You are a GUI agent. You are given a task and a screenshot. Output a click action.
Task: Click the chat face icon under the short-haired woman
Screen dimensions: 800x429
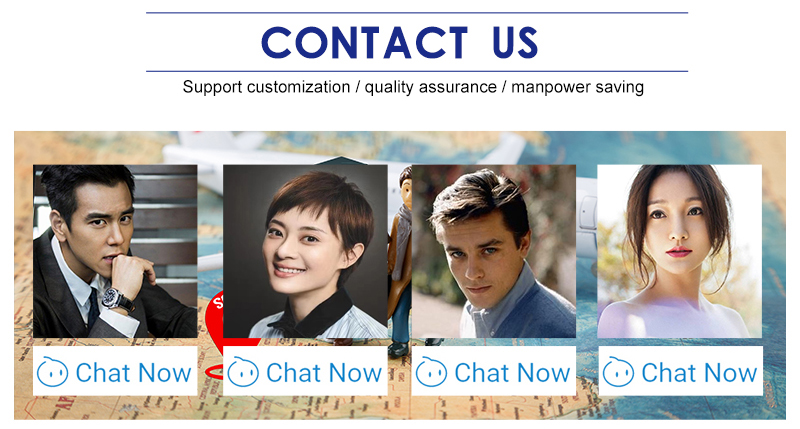click(243, 372)
